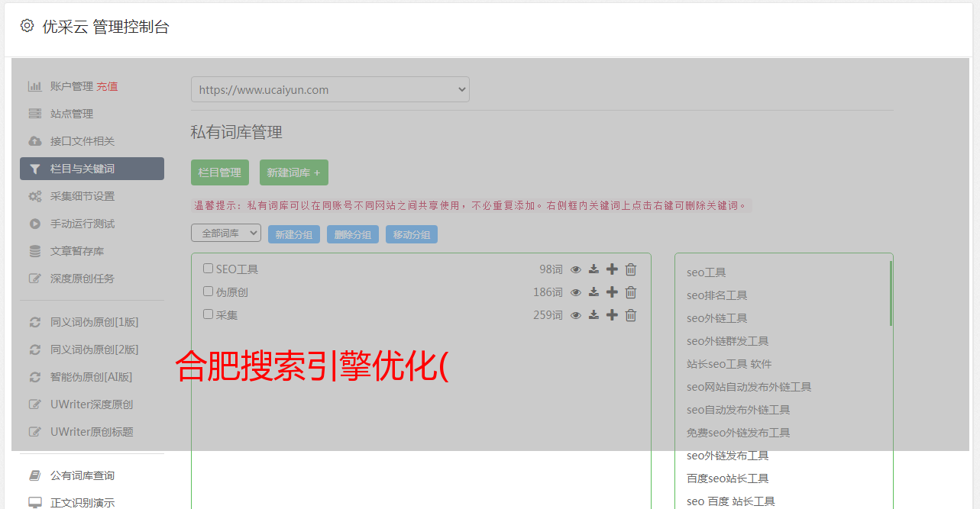Click the edit icon for 深度原创任务

[34, 279]
